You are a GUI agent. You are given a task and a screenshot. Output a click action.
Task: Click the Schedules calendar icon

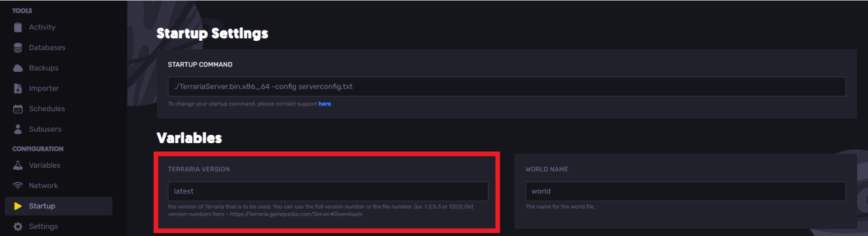(x=17, y=108)
